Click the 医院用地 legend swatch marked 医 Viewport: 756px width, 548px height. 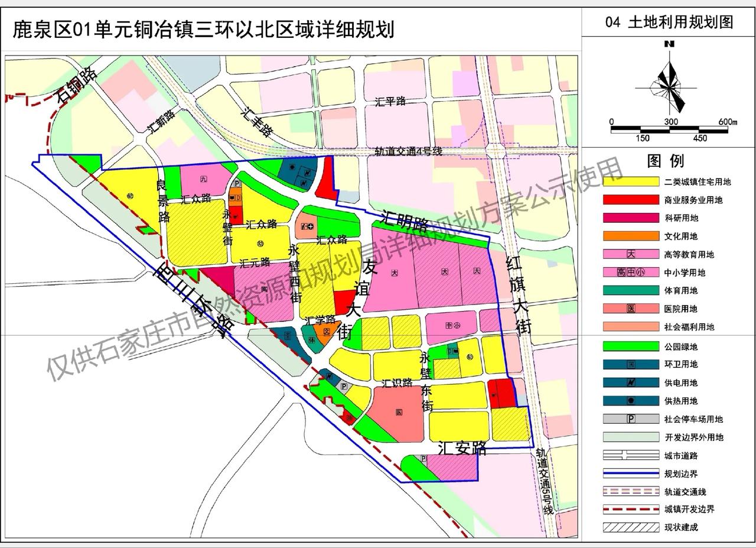click(631, 309)
